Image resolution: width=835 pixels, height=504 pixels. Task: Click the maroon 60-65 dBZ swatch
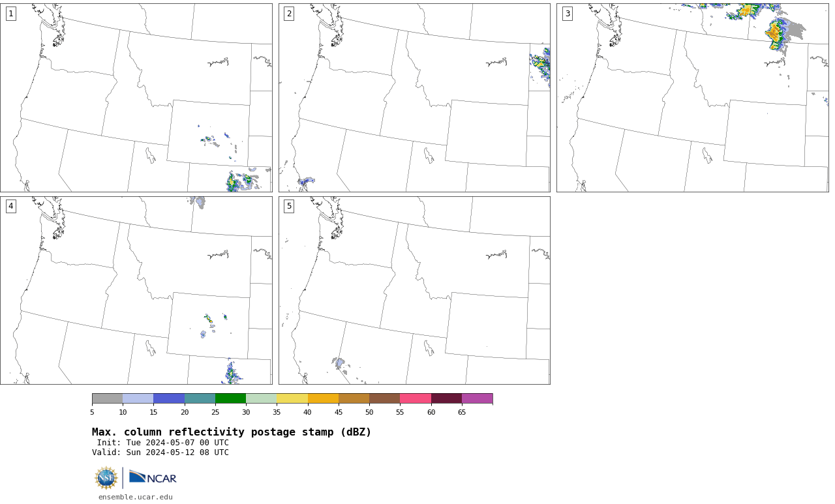(x=446, y=398)
